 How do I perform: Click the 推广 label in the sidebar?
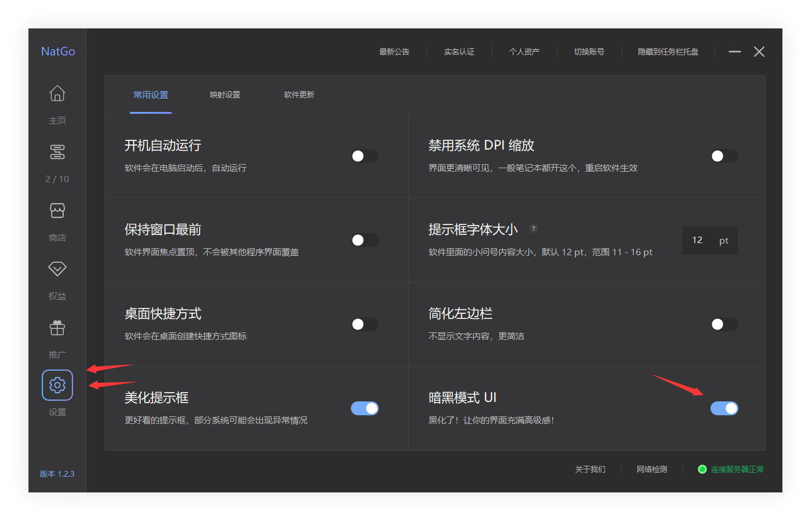click(57, 354)
